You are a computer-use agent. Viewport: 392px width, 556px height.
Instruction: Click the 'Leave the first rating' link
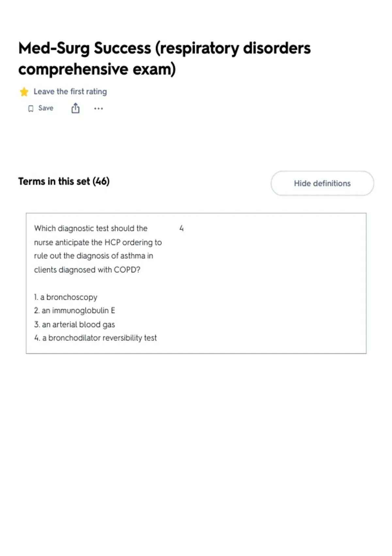coord(70,92)
